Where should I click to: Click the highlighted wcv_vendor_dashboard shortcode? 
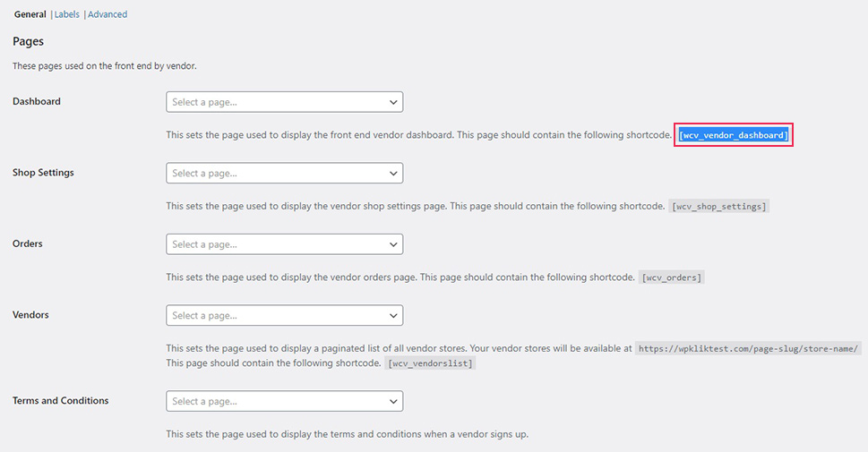734,135
